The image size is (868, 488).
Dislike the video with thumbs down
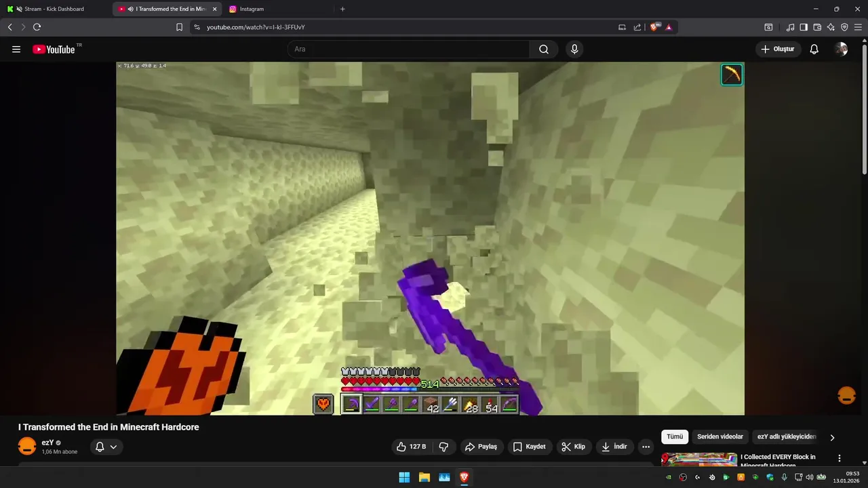coord(443,447)
